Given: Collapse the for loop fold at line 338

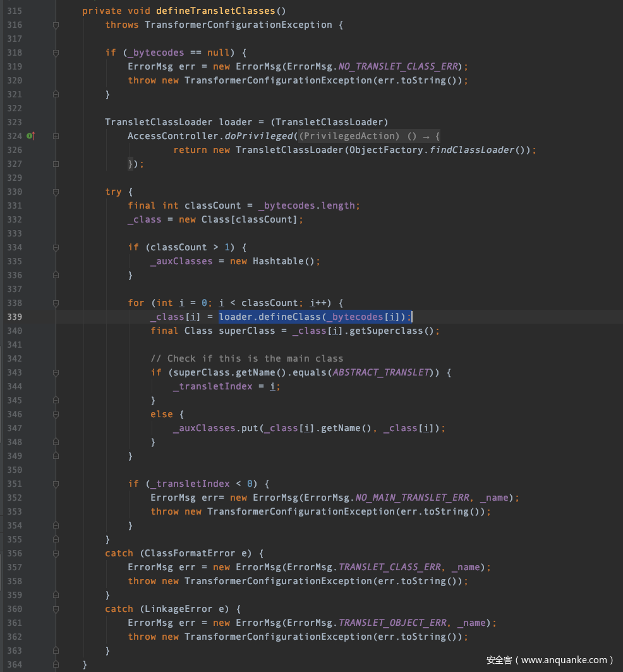Looking at the screenshot, I should [x=55, y=303].
